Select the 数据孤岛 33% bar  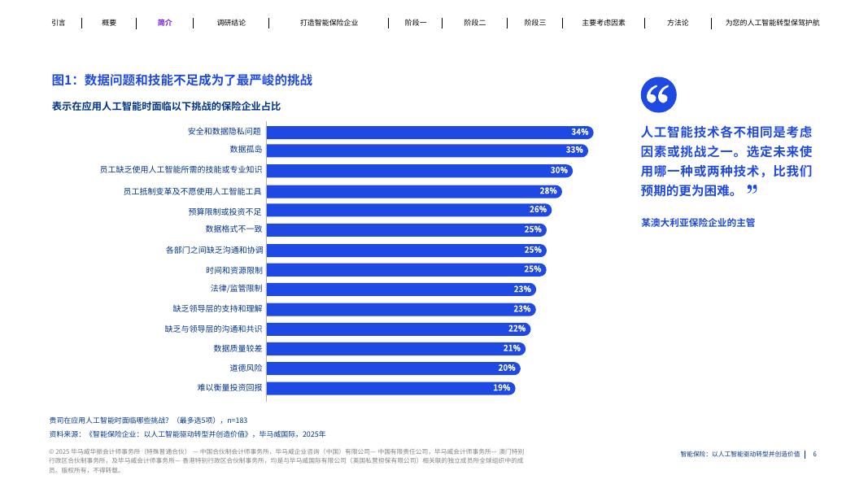427,150
